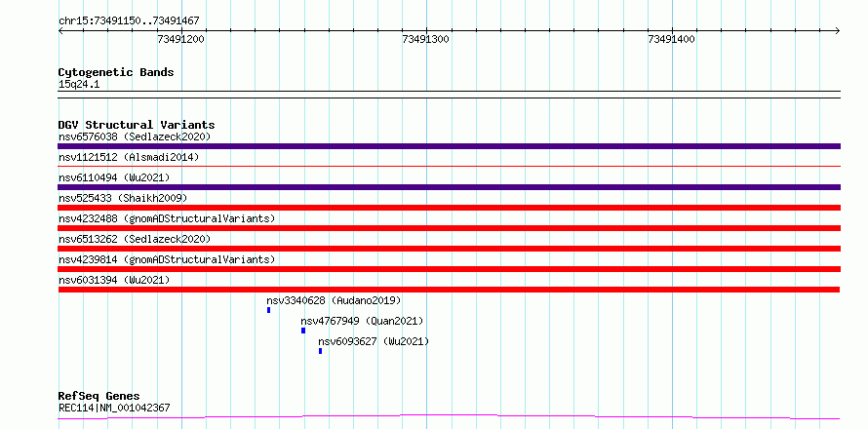Click ruler position 73491400

tap(672, 39)
